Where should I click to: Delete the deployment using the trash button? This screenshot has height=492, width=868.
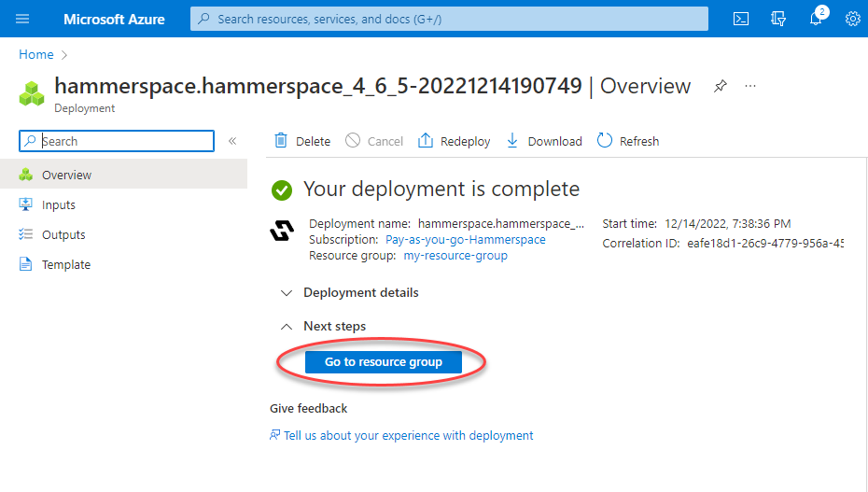(302, 141)
